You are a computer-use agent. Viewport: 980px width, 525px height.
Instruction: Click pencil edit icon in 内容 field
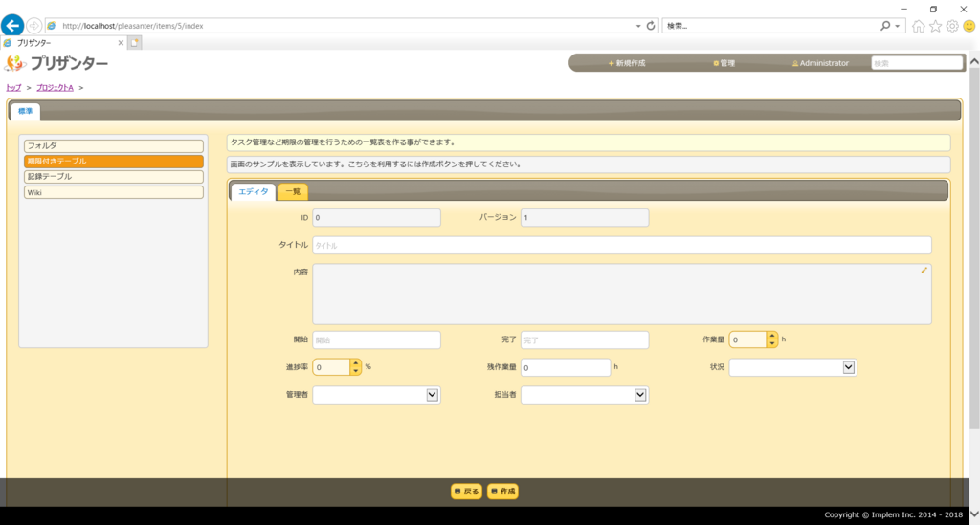(x=924, y=271)
